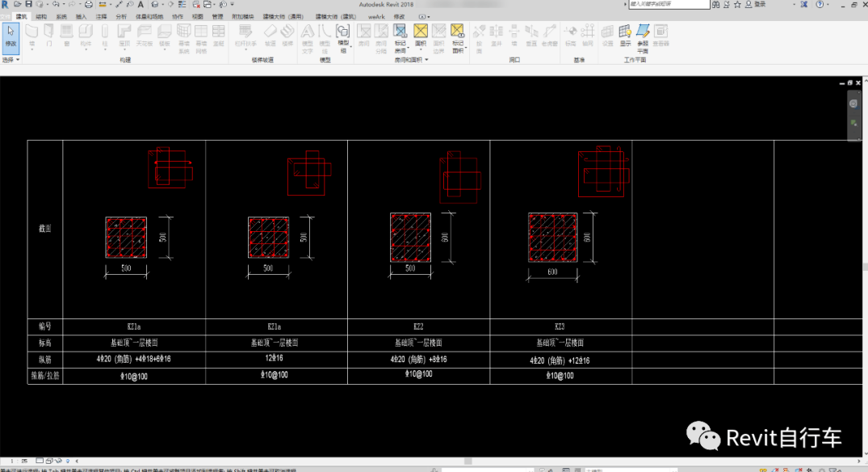Choose the 面积 (Area) tool
The width and height of the screenshot is (868, 472).
point(421,36)
